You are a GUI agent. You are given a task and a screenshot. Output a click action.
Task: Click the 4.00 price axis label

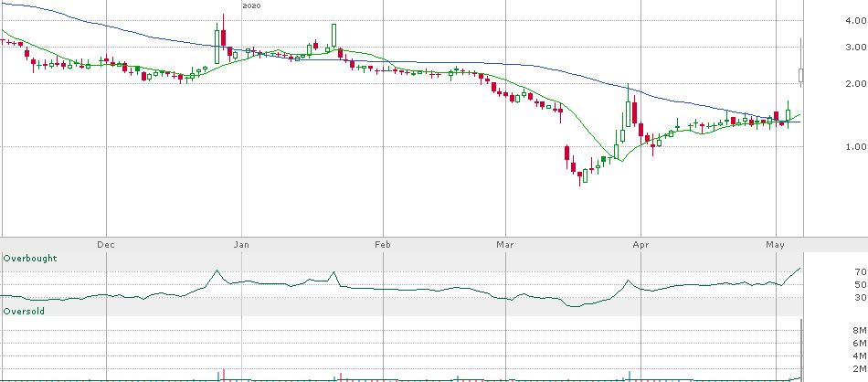click(x=856, y=21)
